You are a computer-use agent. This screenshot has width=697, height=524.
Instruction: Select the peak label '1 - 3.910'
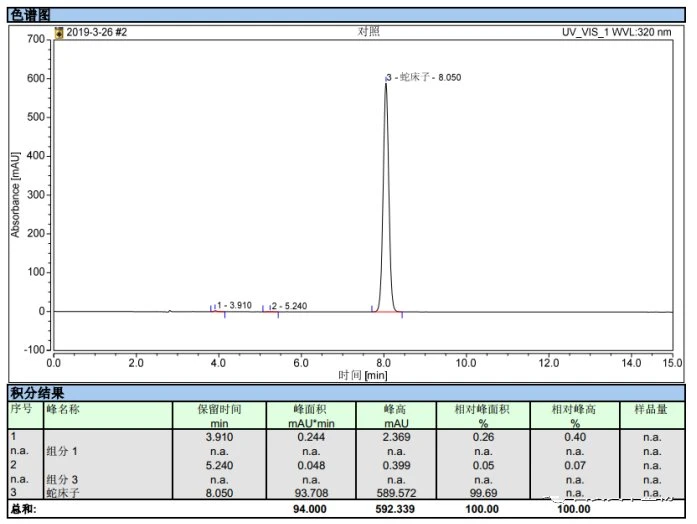click(235, 305)
